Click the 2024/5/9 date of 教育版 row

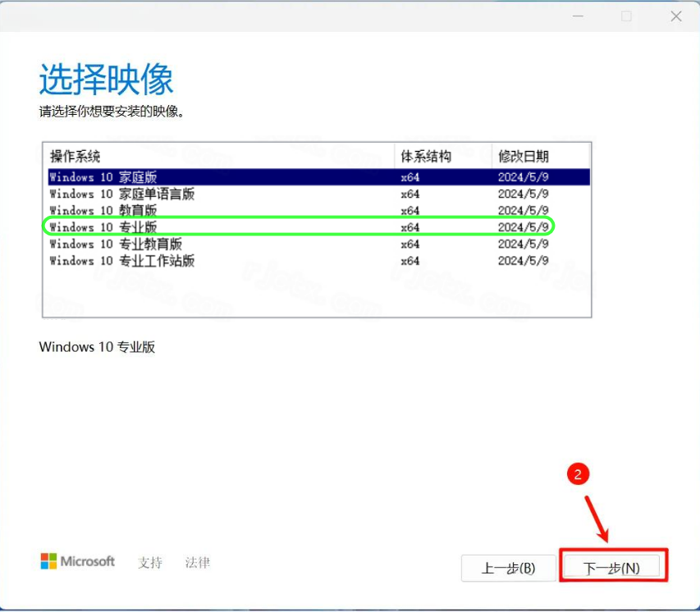[524, 210]
